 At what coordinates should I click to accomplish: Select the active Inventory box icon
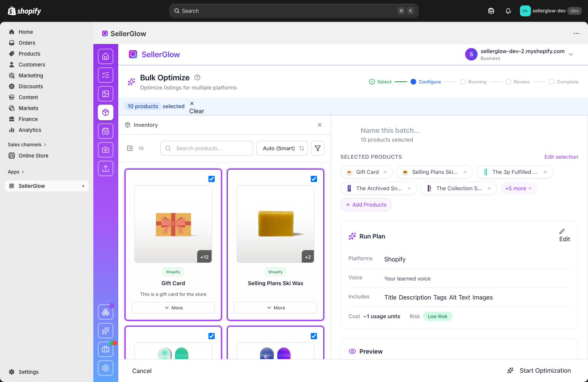[105, 112]
